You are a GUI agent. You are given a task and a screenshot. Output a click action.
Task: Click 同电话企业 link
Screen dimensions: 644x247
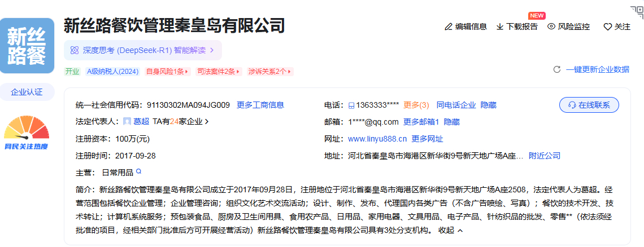[x=456, y=105]
